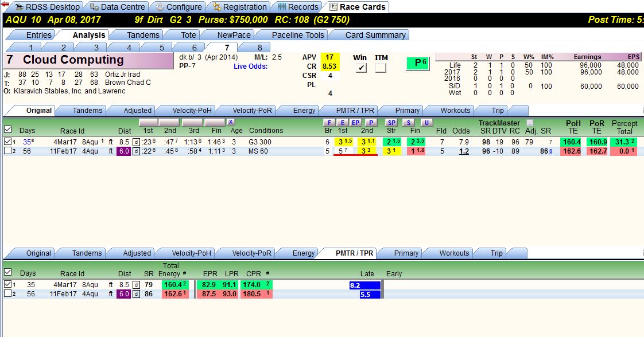Open Velocity-PoH tab in the upper panel
Viewport: 644px width, 337px height.
point(192,110)
